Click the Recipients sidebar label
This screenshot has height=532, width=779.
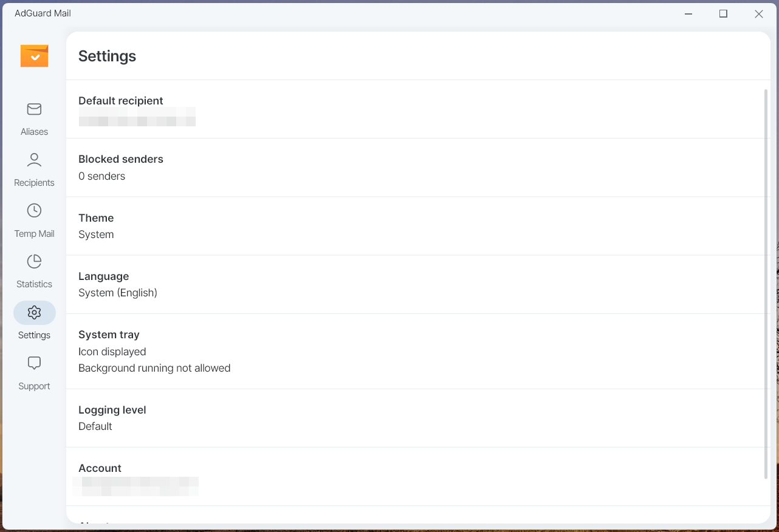point(34,183)
